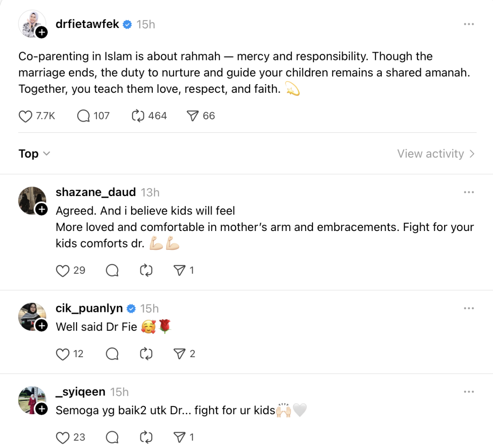Viewport: 493px width, 448px height.
Task: Open more options on shazane_daud's reply
Action: [x=469, y=192]
